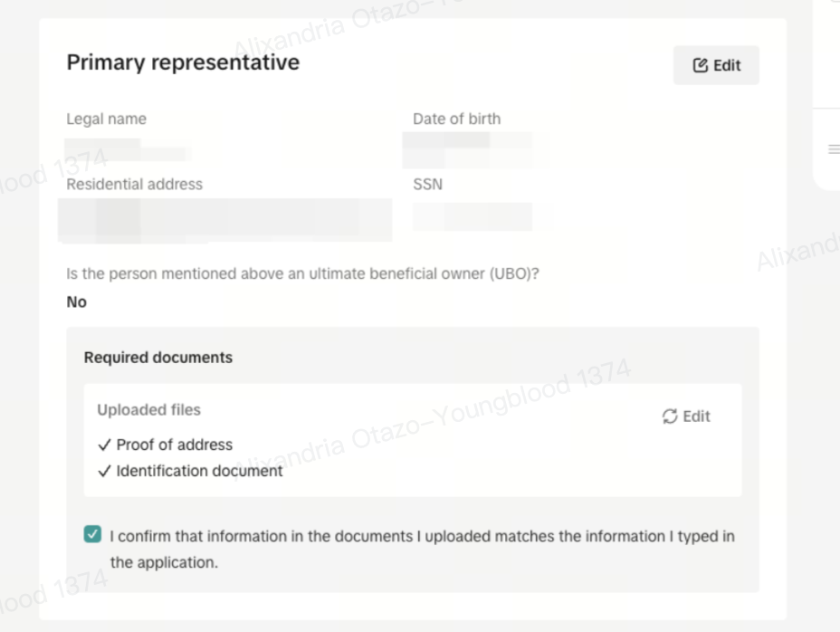Viewport: 840px width, 632px height.
Task: Click the Uploaded files label
Action: click(149, 409)
